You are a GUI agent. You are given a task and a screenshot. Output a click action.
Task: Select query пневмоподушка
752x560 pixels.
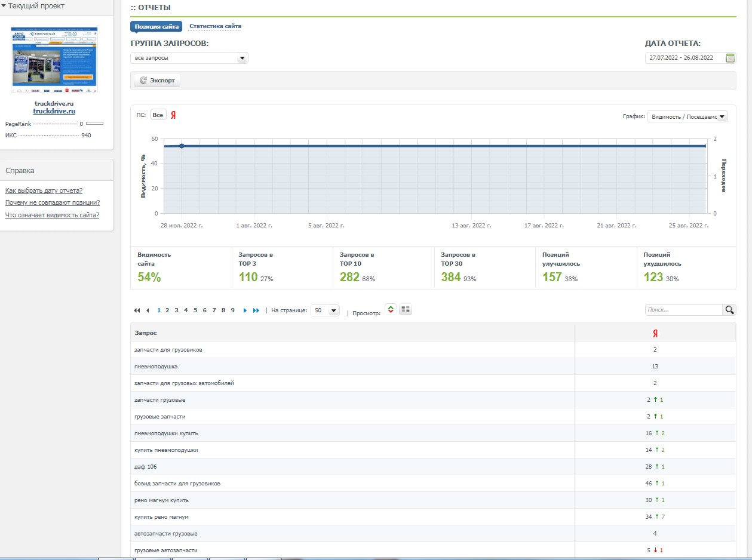[156, 367]
